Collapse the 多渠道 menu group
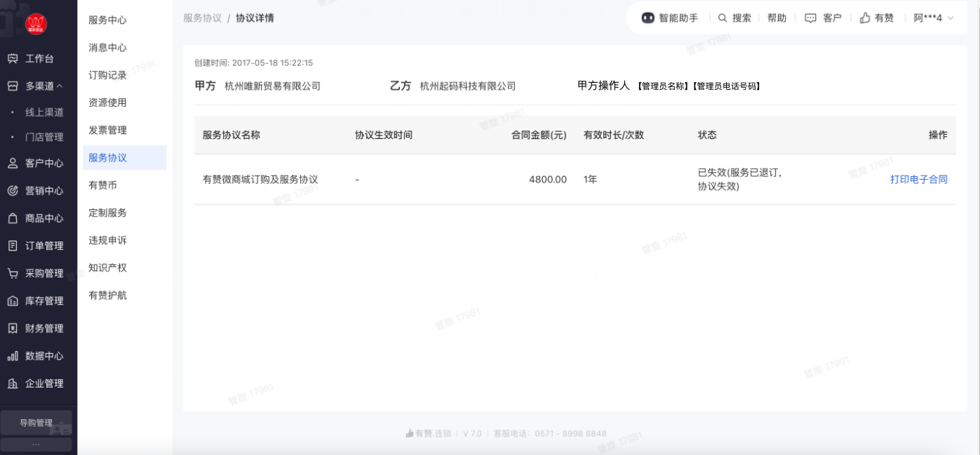980x455 pixels. tap(44, 86)
